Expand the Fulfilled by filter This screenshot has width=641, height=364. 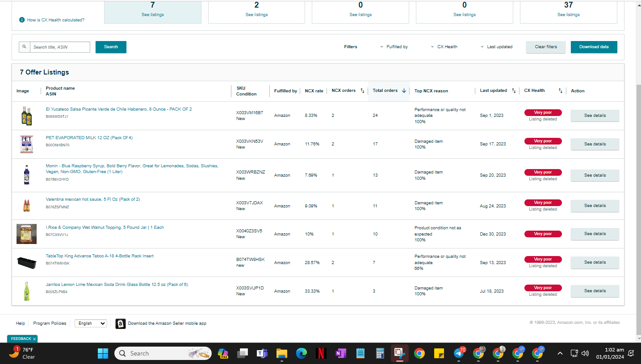[x=394, y=47]
